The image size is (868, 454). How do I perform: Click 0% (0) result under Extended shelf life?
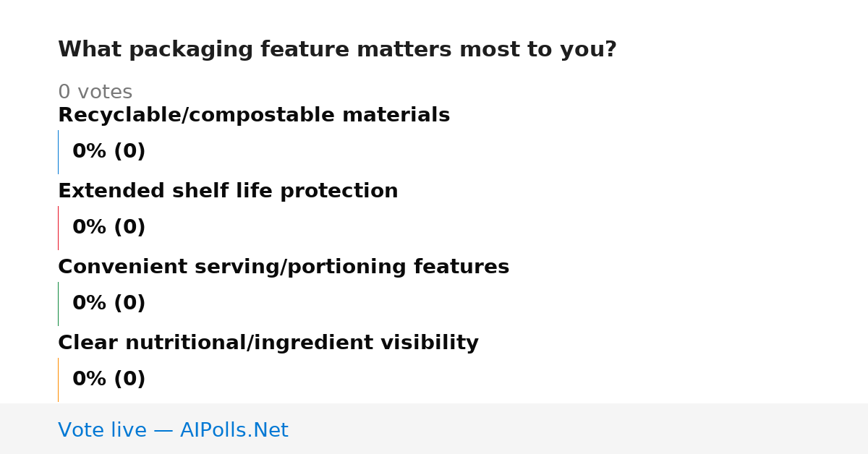[109, 228]
